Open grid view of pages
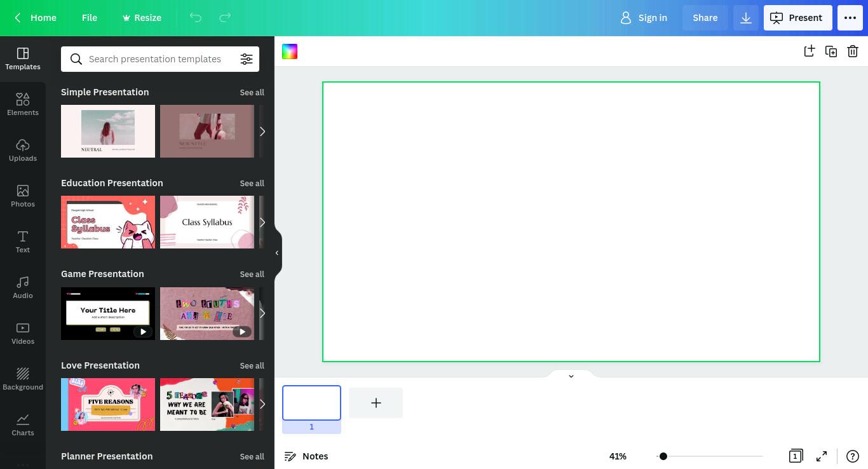Viewport: 868px width, 469px height. click(795, 456)
